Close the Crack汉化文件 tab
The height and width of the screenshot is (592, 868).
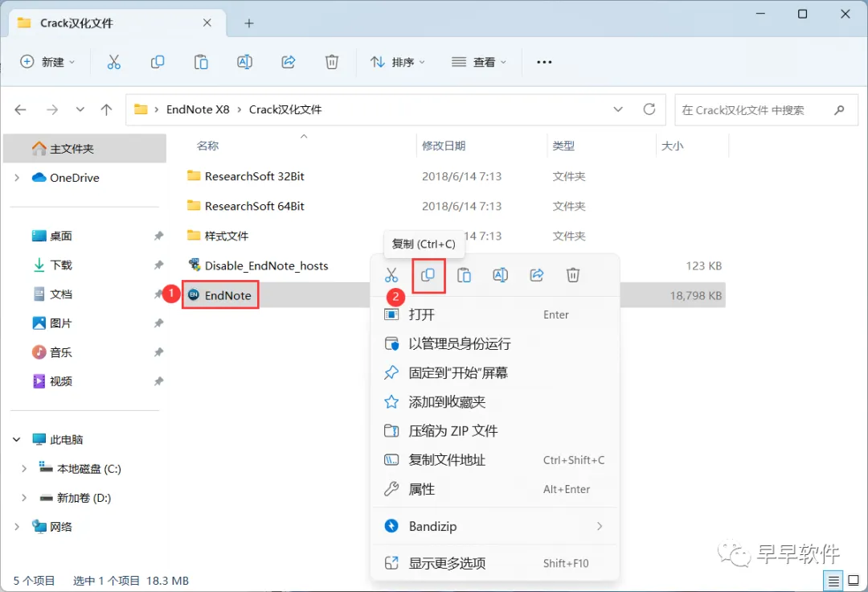pyautogui.click(x=207, y=23)
